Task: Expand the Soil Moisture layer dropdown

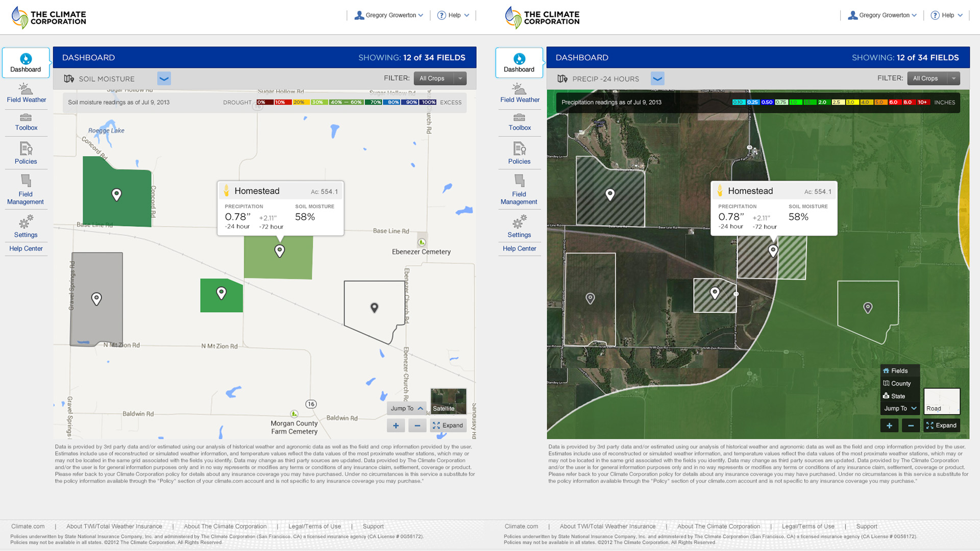Action: pos(164,79)
